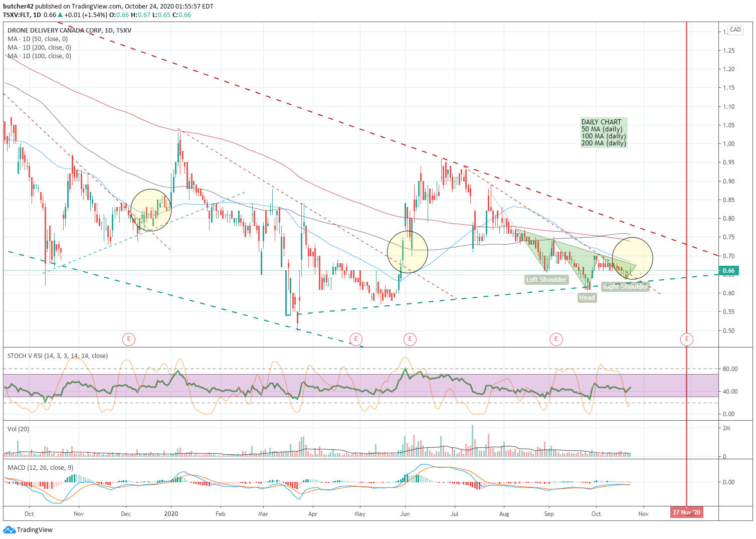756x539 pixels.
Task: Click the 'STOCH V RSI' indicator legend
Action: (58, 356)
